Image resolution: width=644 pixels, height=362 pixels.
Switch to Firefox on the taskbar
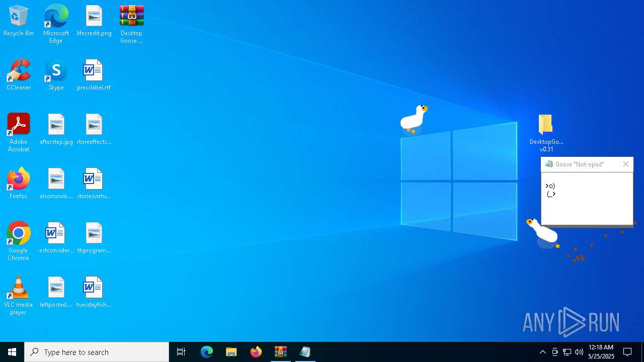[256, 352]
